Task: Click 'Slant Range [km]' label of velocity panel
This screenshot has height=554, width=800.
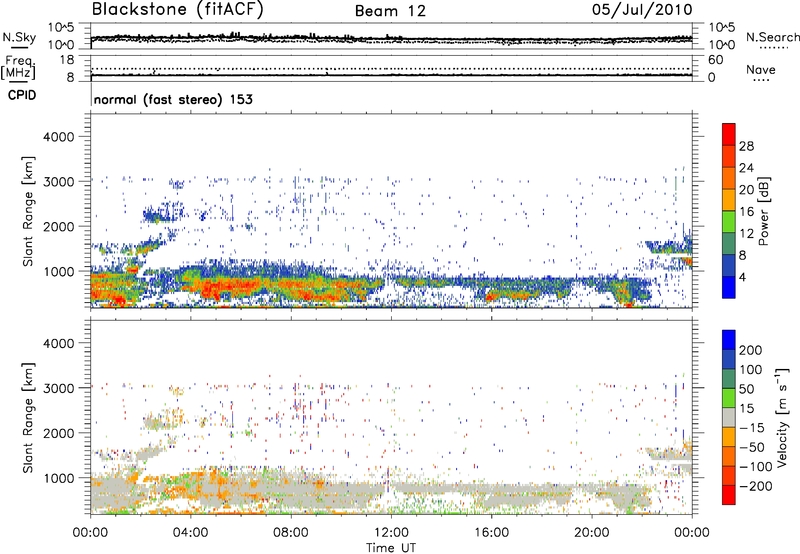Action: [28, 417]
